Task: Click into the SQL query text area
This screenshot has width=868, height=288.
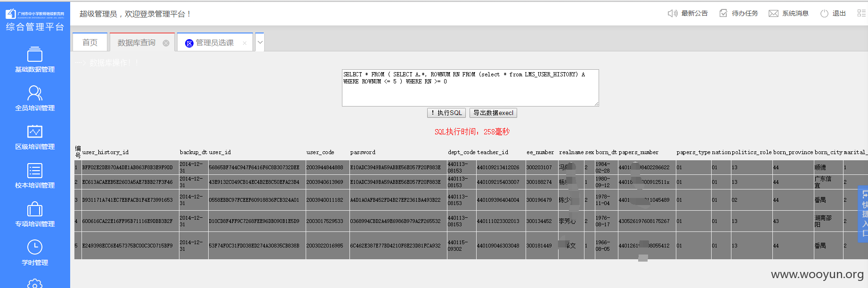Action: pyautogui.click(x=470, y=88)
